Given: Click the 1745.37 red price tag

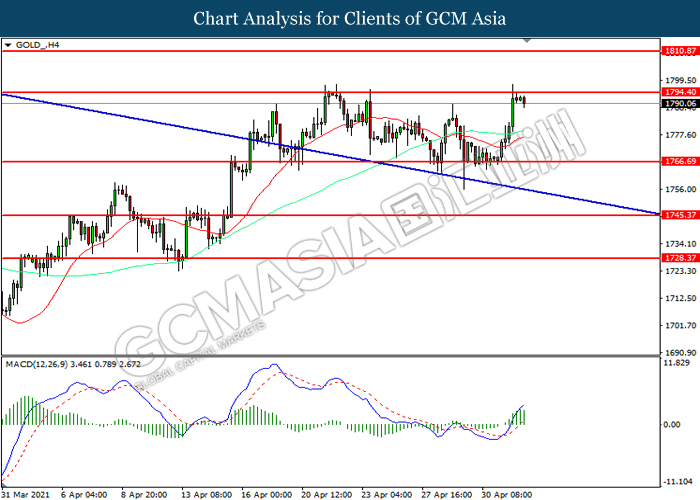Looking at the screenshot, I should pyautogui.click(x=678, y=214).
